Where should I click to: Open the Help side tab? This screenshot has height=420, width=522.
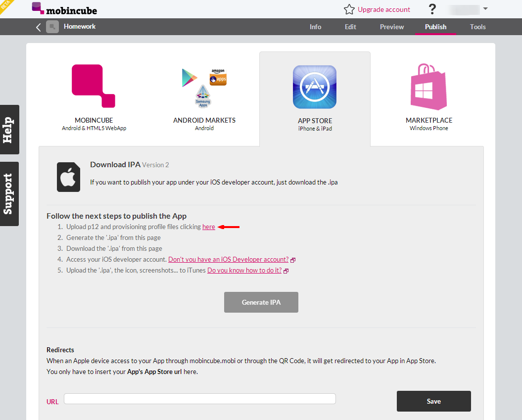click(x=9, y=130)
